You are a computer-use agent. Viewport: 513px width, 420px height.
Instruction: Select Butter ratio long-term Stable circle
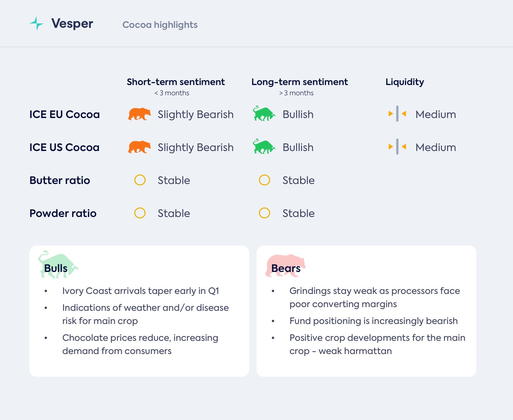pyautogui.click(x=265, y=180)
